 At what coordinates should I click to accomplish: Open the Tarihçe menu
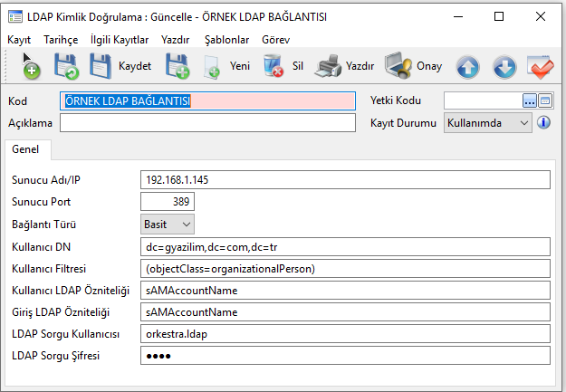pos(60,40)
